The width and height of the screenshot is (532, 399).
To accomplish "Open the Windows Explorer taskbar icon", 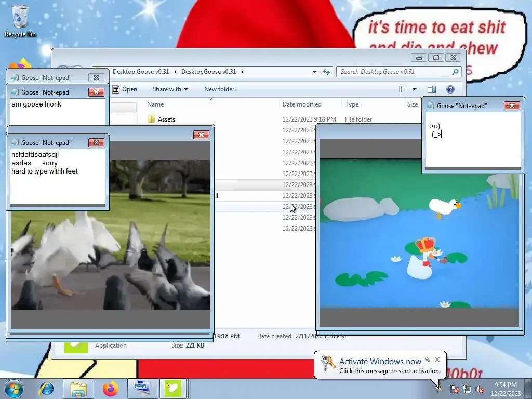I will click(78, 389).
